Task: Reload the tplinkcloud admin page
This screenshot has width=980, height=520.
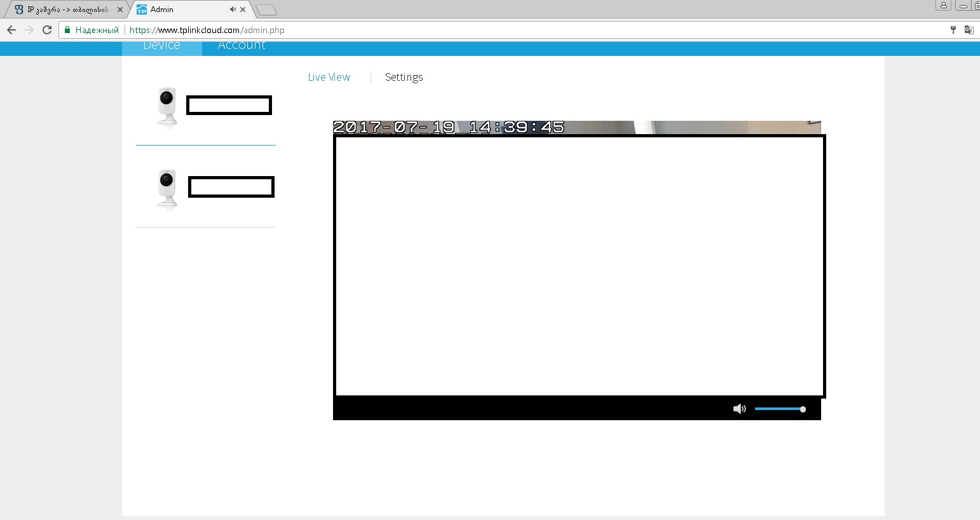Action: [47, 30]
